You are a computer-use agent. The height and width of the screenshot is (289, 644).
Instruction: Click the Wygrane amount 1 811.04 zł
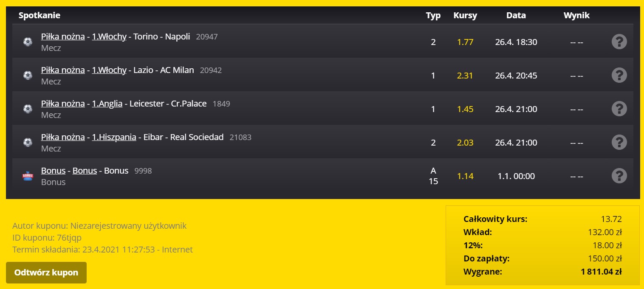pyautogui.click(x=601, y=272)
